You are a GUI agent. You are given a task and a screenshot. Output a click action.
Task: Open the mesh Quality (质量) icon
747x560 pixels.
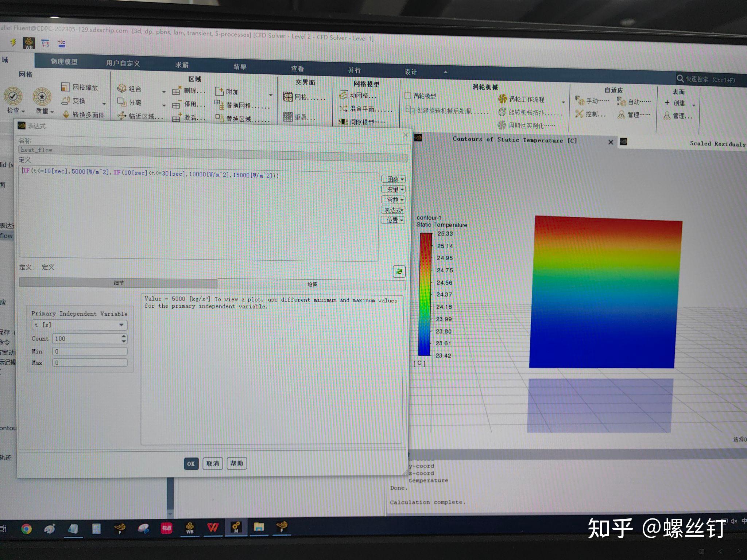point(42,97)
